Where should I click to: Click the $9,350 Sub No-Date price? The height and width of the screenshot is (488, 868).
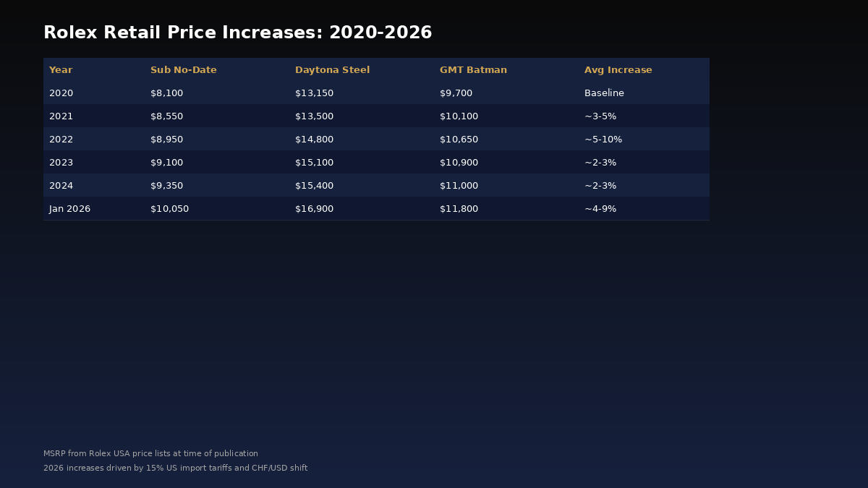coord(166,186)
